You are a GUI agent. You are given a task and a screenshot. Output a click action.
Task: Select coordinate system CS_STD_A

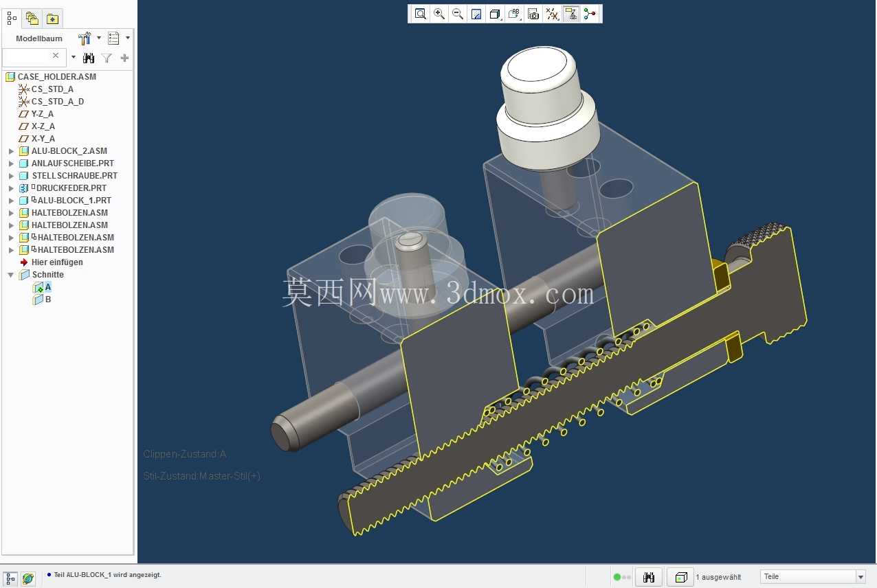pyautogui.click(x=52, y=89)
